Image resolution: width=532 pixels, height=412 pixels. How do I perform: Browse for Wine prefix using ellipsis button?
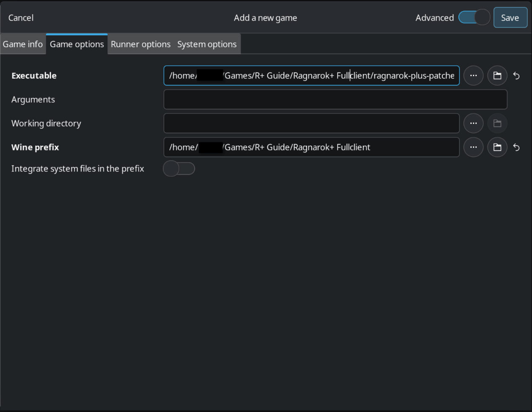pos(473,147)
